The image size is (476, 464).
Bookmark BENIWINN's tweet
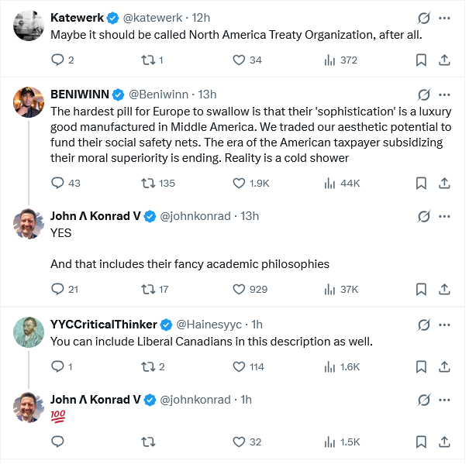[421, 183]
